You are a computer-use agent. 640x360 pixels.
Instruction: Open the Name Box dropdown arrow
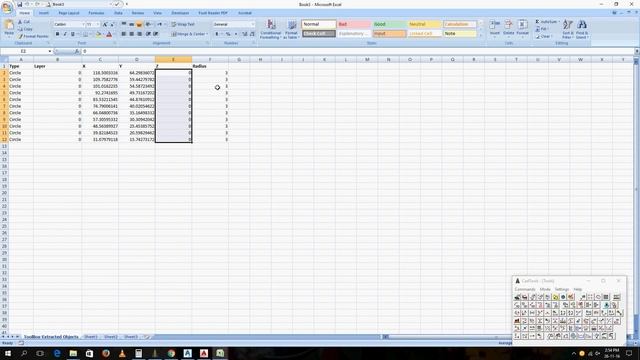point(50,51)
